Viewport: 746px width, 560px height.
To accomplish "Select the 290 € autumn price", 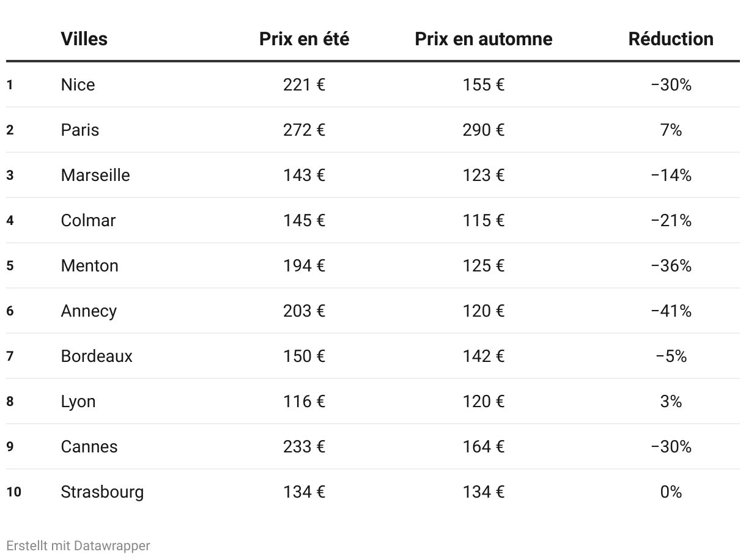I will pyautogui.click(x=483, y=130).
